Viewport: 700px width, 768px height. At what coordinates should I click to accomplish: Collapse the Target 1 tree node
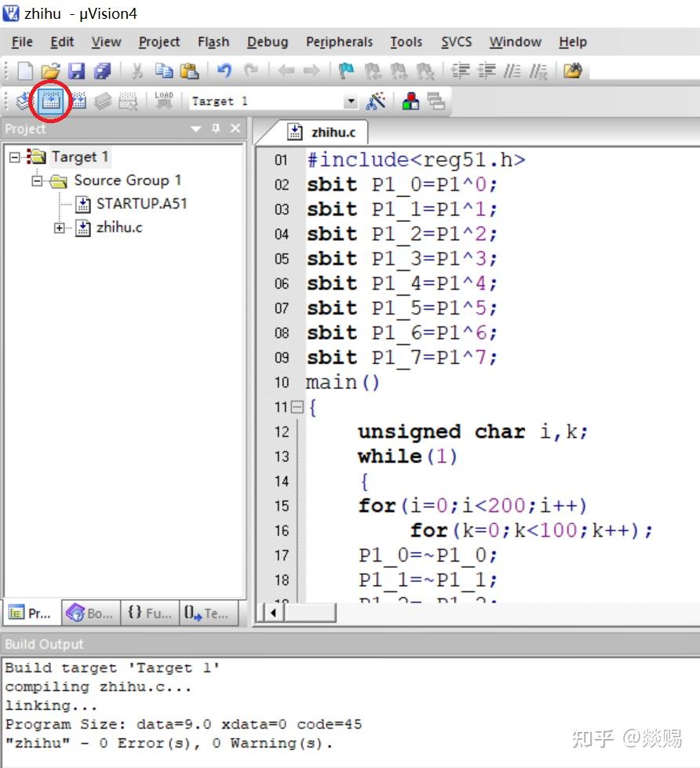(x=15, y=157)
